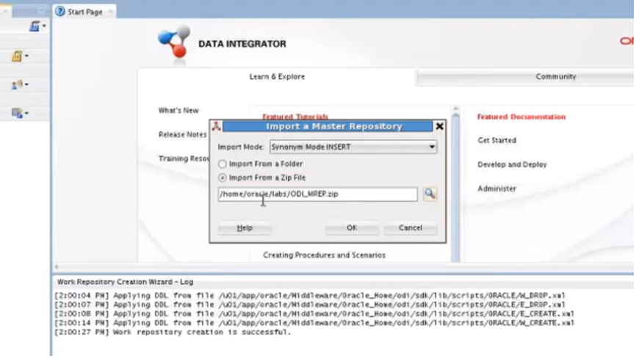Viewport: 636px width, 364px height.
Task: Click the help icon on the Start Page tab
Action: tap(60, 12)
